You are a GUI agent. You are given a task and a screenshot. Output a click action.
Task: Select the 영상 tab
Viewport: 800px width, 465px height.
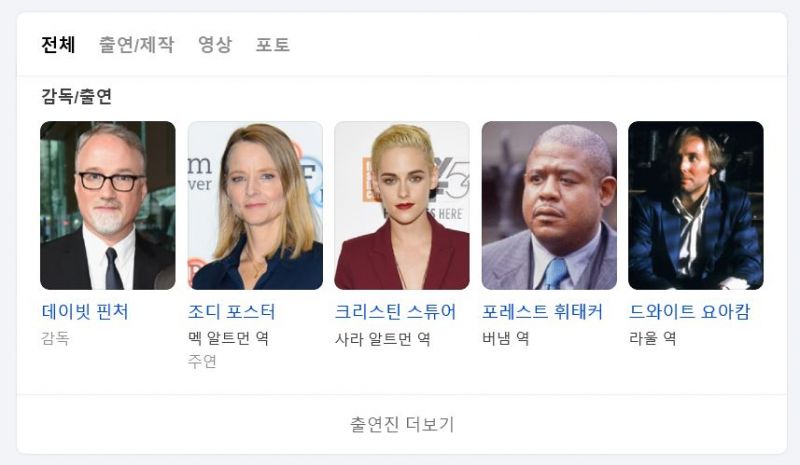pos(215,44)
